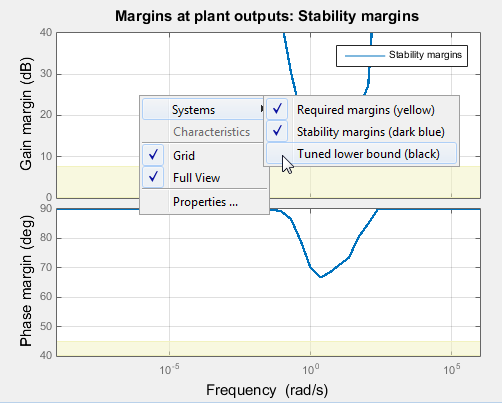Select the Phase margin (deg) axis label
The height and width of the screenshot is (403, 502).
25,281
